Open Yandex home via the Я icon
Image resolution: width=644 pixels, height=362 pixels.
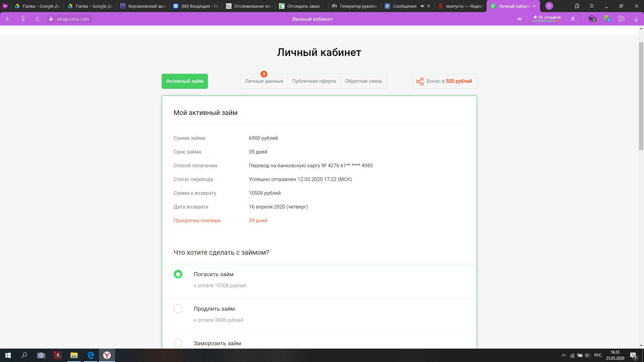coord(23,19)
